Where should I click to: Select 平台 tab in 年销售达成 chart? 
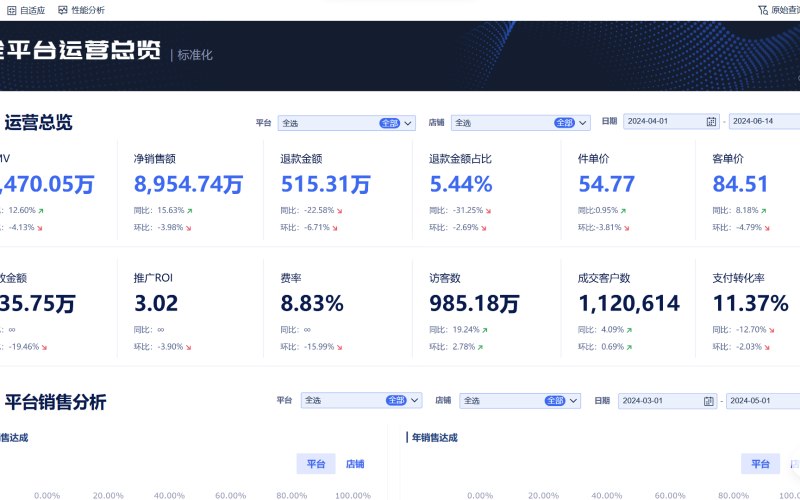pos(760,464)
